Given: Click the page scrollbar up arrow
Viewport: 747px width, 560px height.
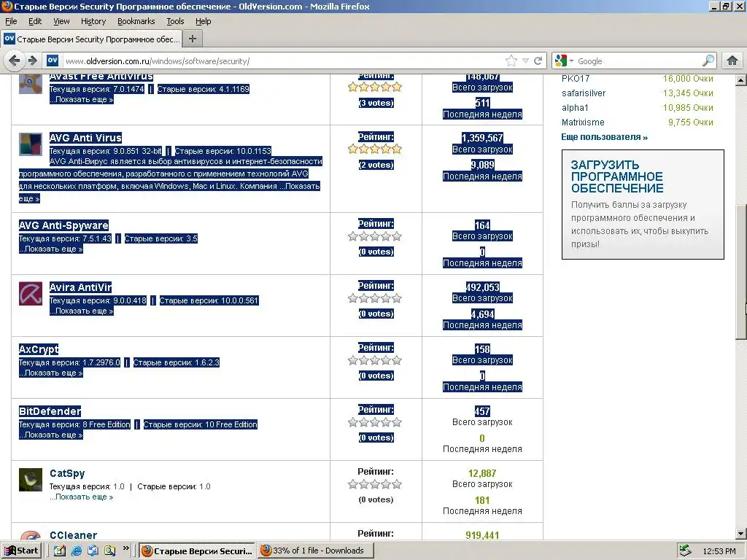Looking at the screenshot, I should (x=741, y=80).
